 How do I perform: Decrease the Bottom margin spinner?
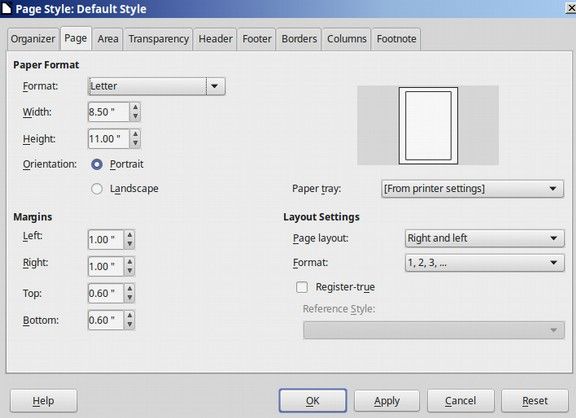(130, 325)
